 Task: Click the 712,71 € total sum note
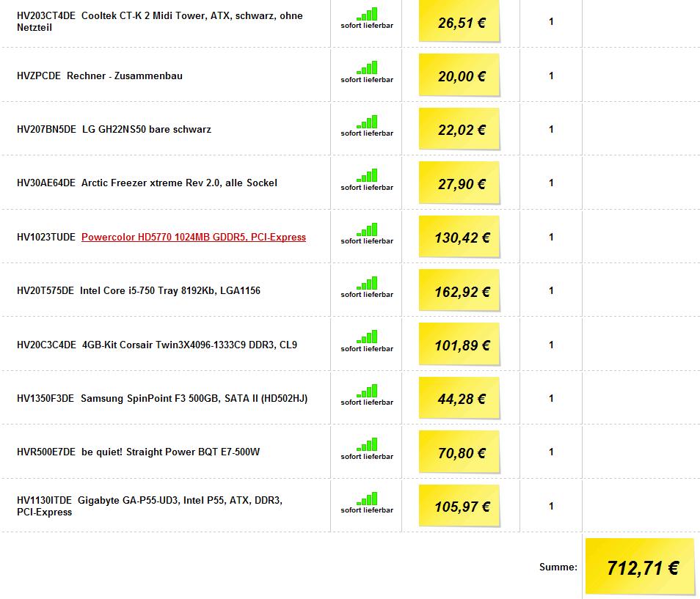tap(641, 567)
